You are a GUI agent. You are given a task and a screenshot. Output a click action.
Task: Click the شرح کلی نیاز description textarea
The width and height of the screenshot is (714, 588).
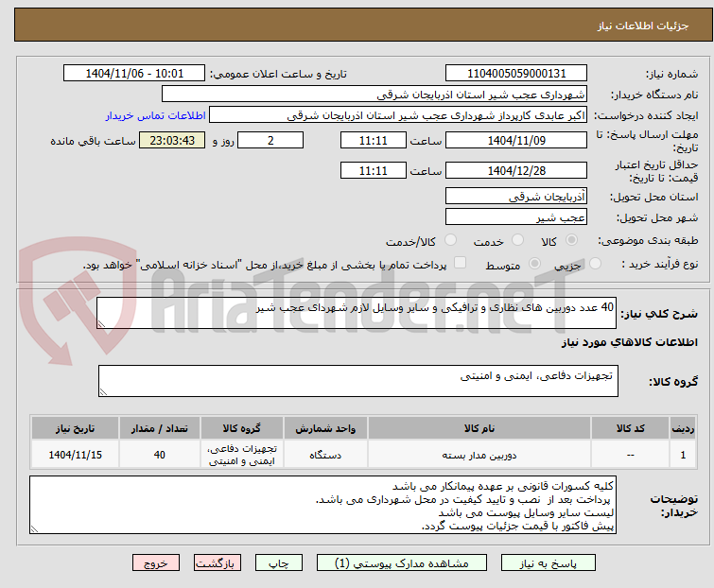(357, 313)
